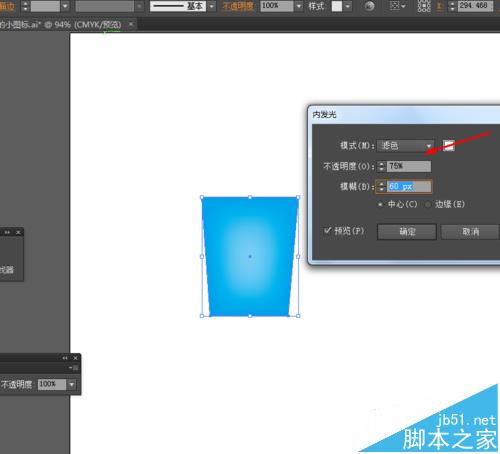Select the 小图标.ai 94% document tab
500x454 pixels.
(63, 25)
